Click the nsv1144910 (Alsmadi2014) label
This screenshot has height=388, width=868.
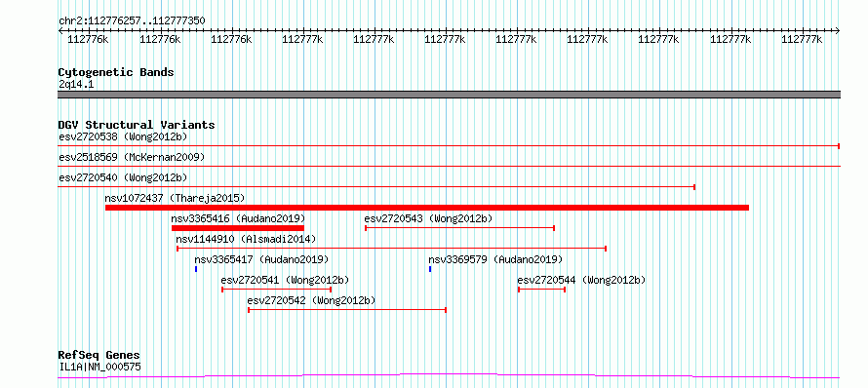[x=246, y=239]
